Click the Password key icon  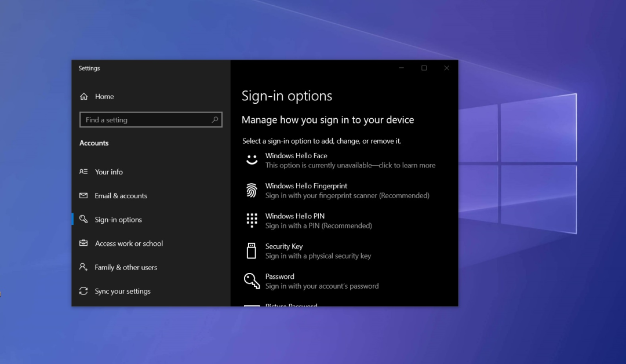[x=252, y=281]
